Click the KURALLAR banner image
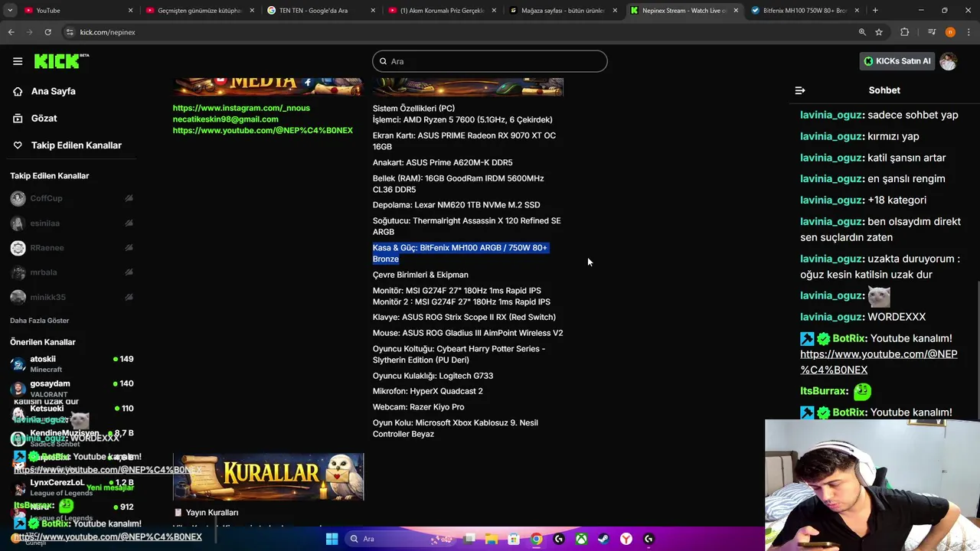The image size is (980, 551). coord(268,476)
